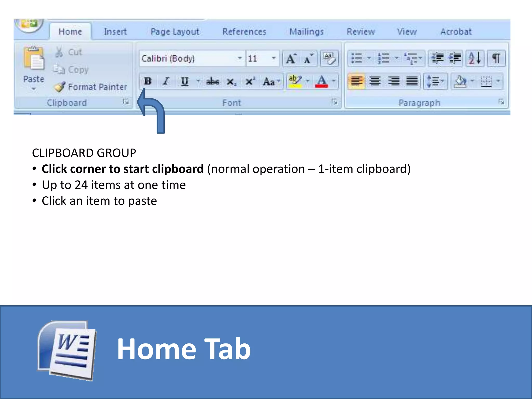Switch to the Acrobat tab
The height and width of the screenshot is (399, 532).
tap(456, 32)
